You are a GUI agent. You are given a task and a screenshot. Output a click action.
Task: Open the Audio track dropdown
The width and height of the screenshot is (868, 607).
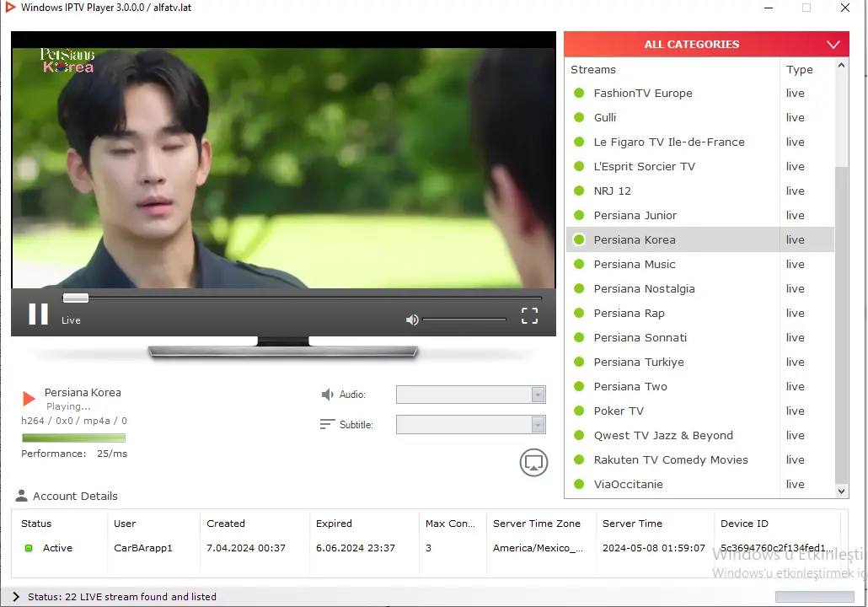click(x=470, y=395)
